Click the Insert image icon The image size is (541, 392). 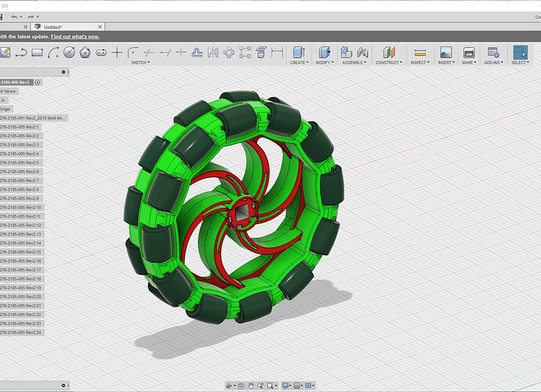[x=446, y=53]
